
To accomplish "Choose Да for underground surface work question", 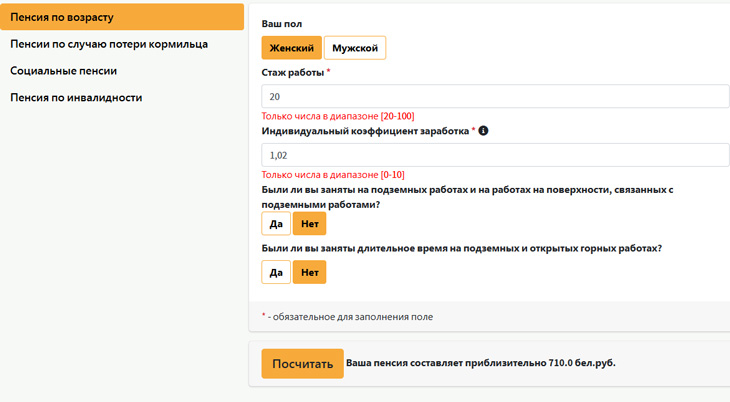I will pos(276,224).
